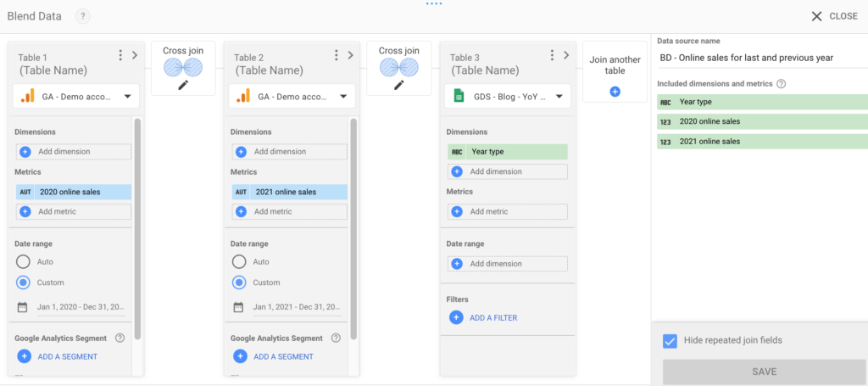Edit the data source name field

tap(763, 59)
